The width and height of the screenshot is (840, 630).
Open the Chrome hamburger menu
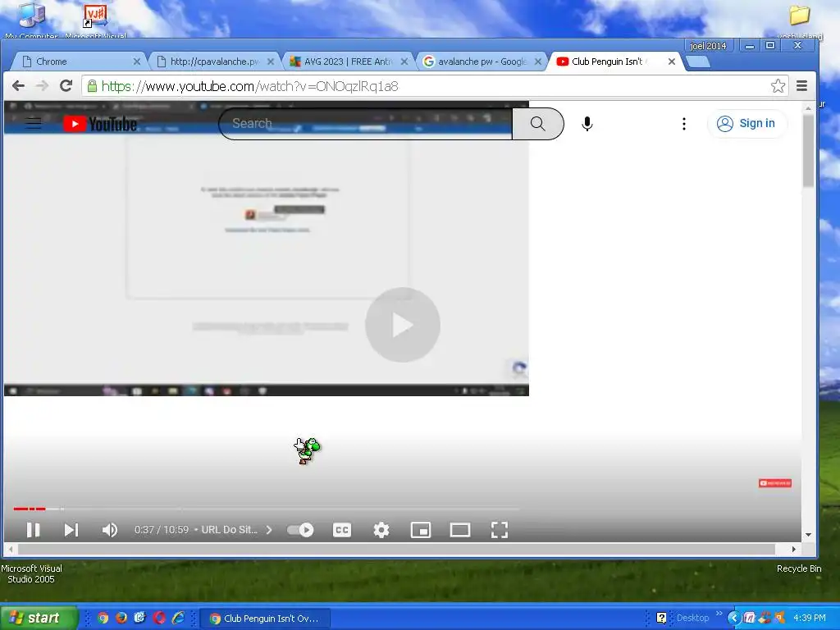801,85
